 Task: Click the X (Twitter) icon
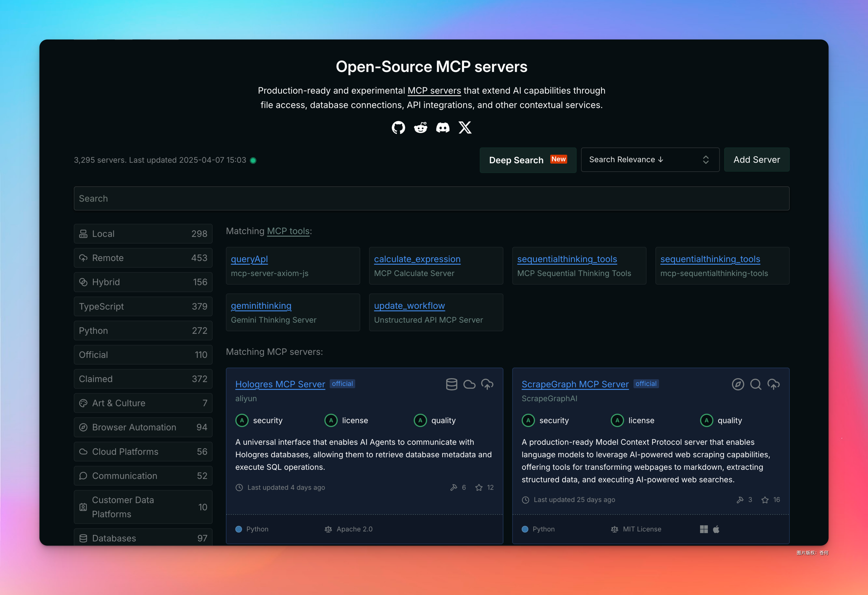465,128
